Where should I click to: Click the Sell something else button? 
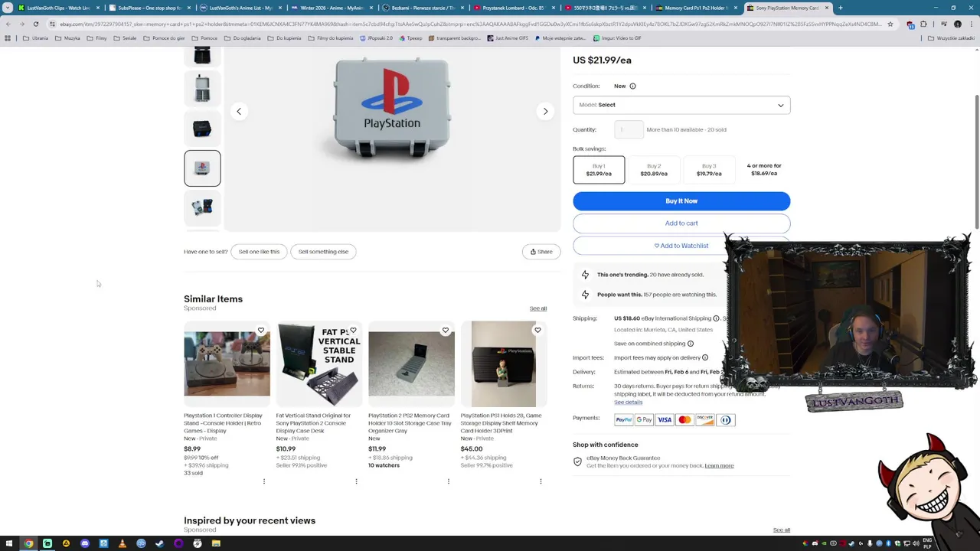pos(323,252)
